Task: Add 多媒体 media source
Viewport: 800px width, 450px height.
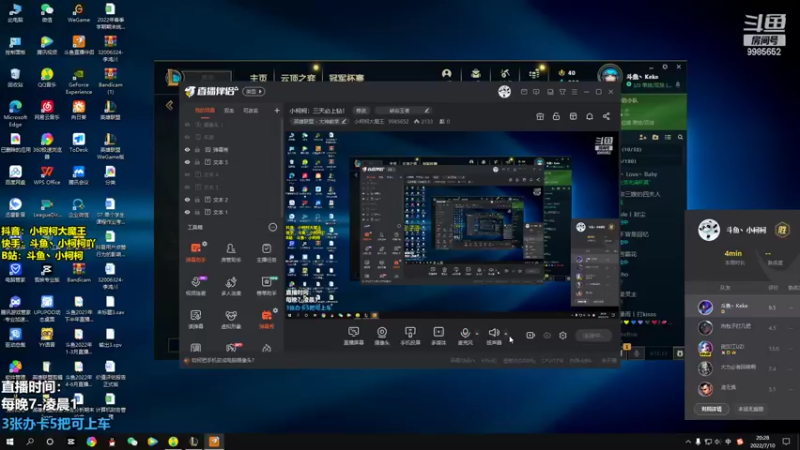Action: [x=438, y=336]
